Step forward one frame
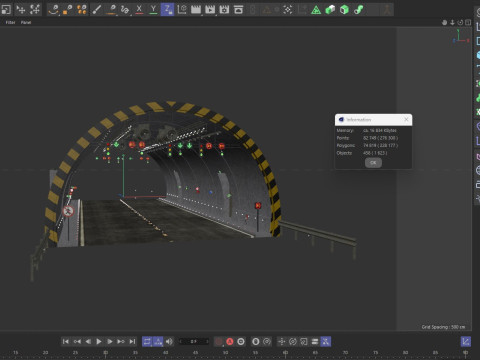 pyautogui.click(x=110, y=341)
